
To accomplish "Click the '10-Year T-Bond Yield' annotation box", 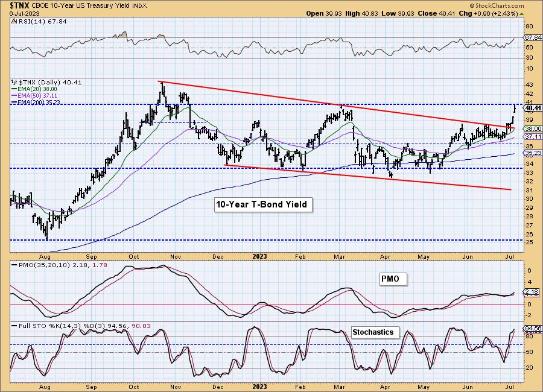I will pyautogui.click(x=262, y=204).
